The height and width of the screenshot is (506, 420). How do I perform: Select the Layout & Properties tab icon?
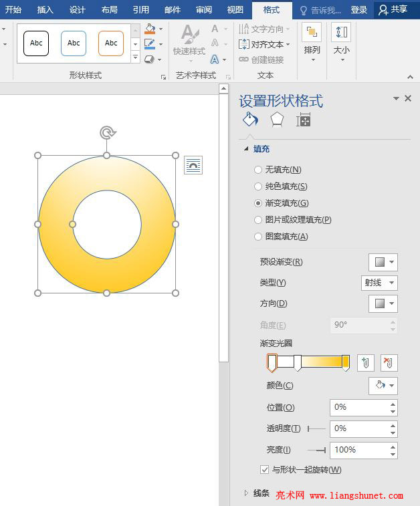(x=304, y=120)
